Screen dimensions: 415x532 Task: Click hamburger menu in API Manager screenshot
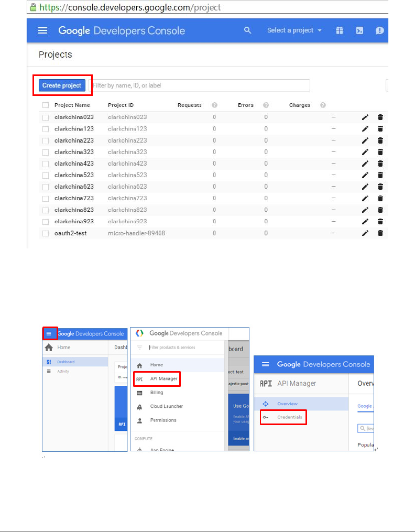(x=266, y=364)
